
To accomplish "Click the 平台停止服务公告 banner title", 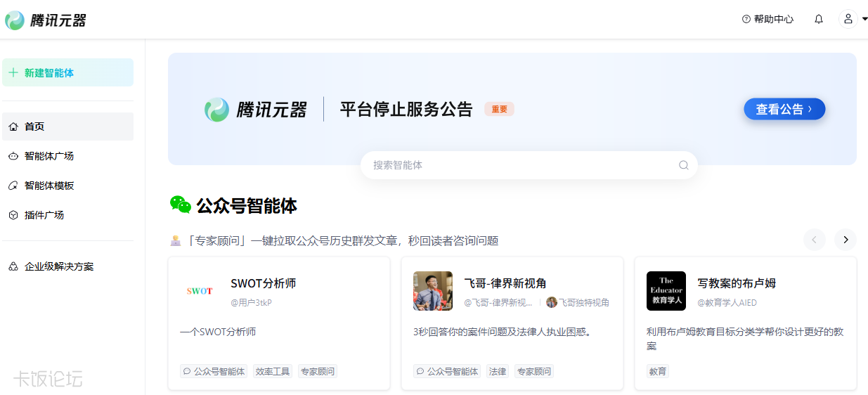I will pos(406,110).
